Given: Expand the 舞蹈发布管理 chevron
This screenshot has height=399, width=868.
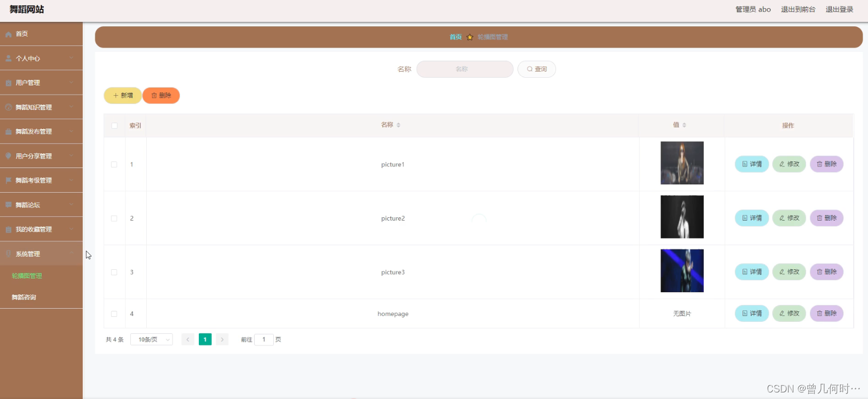Looking at the screenshot, I should [71, 131].
